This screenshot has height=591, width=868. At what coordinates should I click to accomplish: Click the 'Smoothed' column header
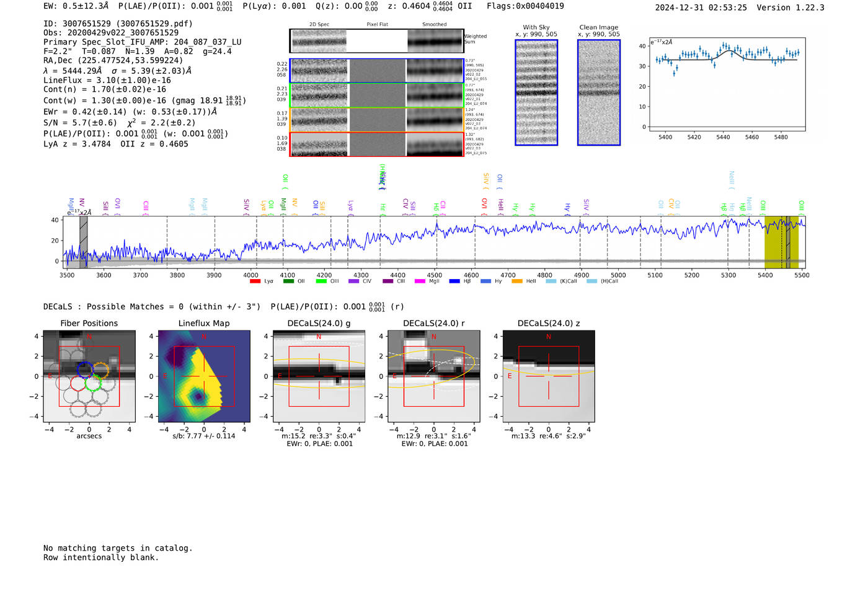tap(435, 25)
